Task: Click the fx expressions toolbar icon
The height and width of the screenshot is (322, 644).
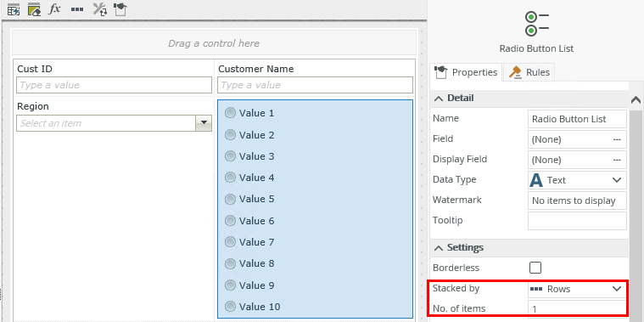Action: [x=54, y=9]
